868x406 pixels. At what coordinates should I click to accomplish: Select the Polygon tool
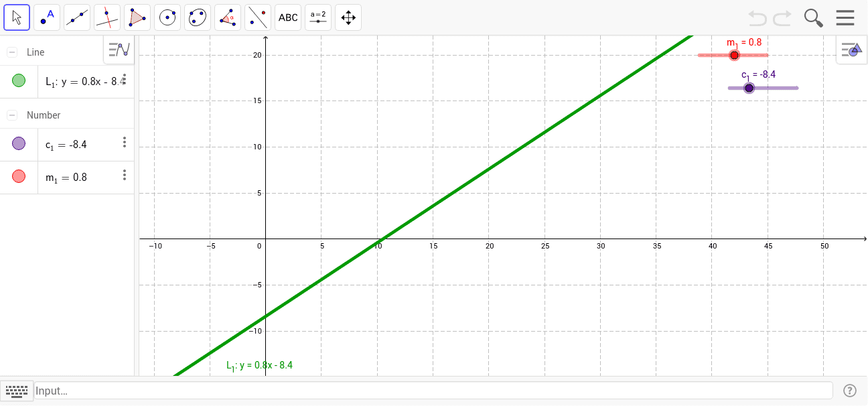[x=137, y=17]
